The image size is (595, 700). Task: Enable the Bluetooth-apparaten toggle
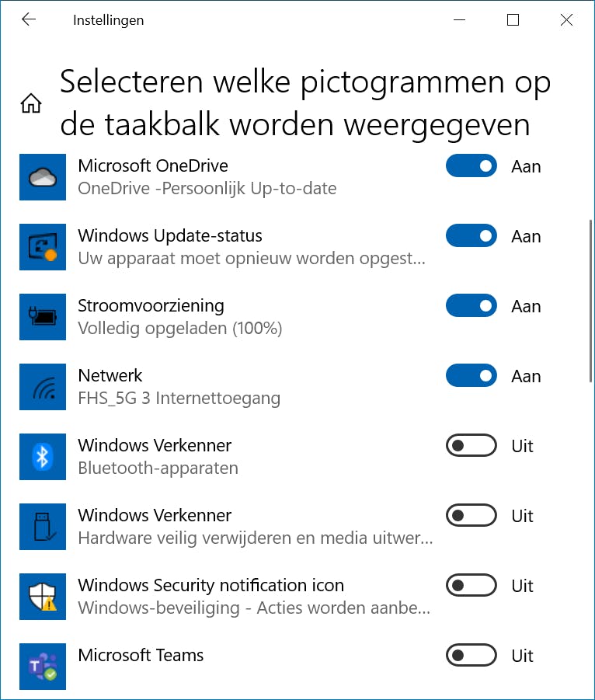pyautogui.click(x=471, y=446)
